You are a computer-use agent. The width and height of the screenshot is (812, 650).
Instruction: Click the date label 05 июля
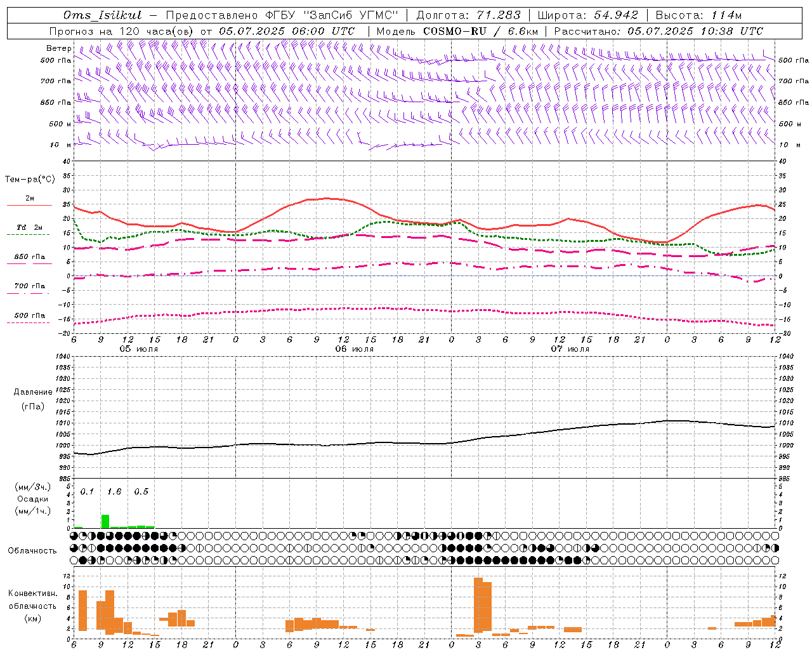coord(139,349)
